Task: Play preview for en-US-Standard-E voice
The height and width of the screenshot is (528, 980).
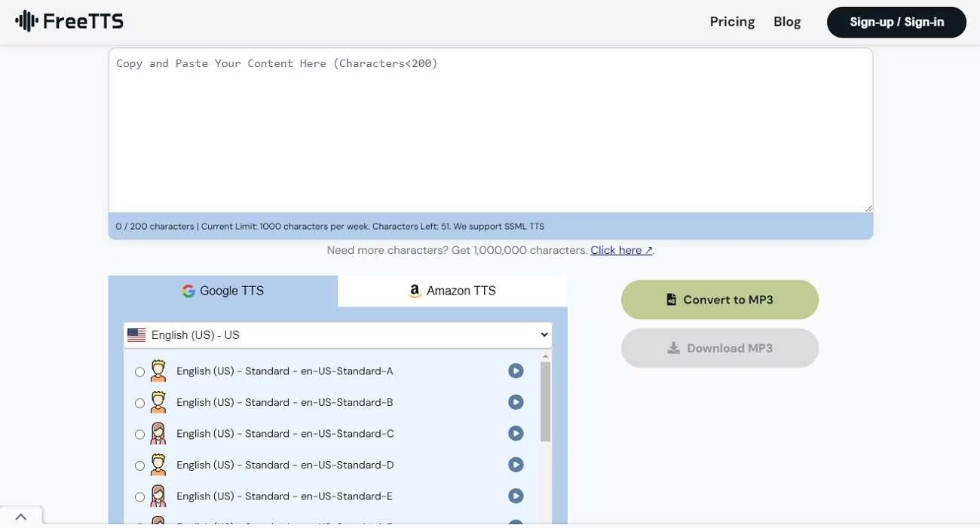Action: [516, 496]
